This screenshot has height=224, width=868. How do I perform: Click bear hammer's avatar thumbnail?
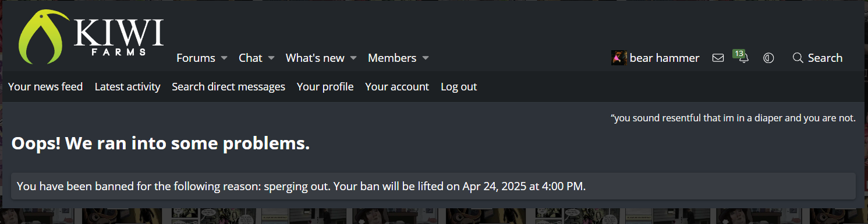point(619,58)
